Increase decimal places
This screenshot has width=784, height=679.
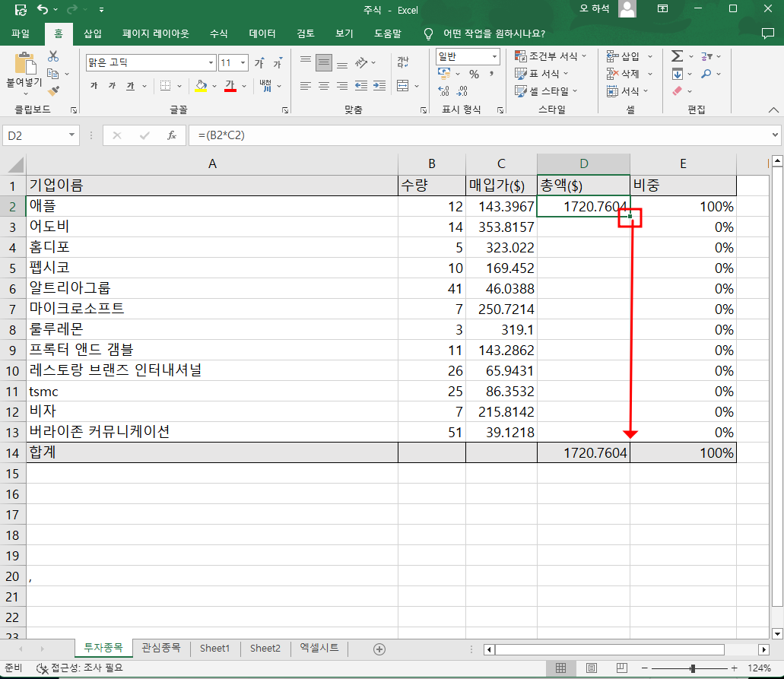(443, 91)
